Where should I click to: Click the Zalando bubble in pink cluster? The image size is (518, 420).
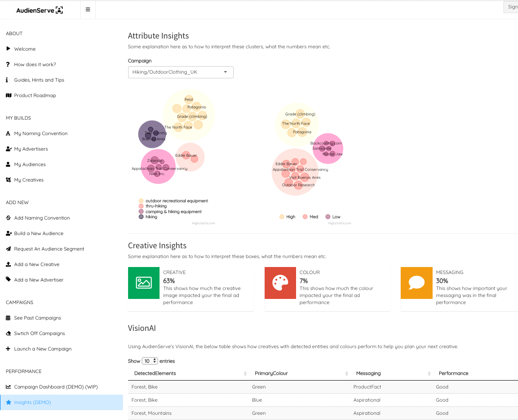pos(154,160)
